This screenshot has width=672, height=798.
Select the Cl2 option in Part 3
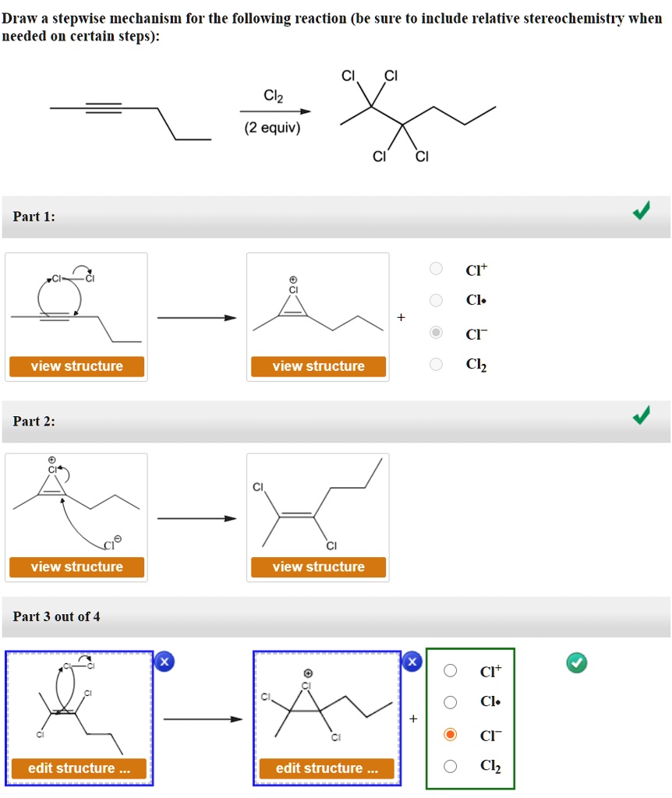pyautogui.click(x=449, y=766)
